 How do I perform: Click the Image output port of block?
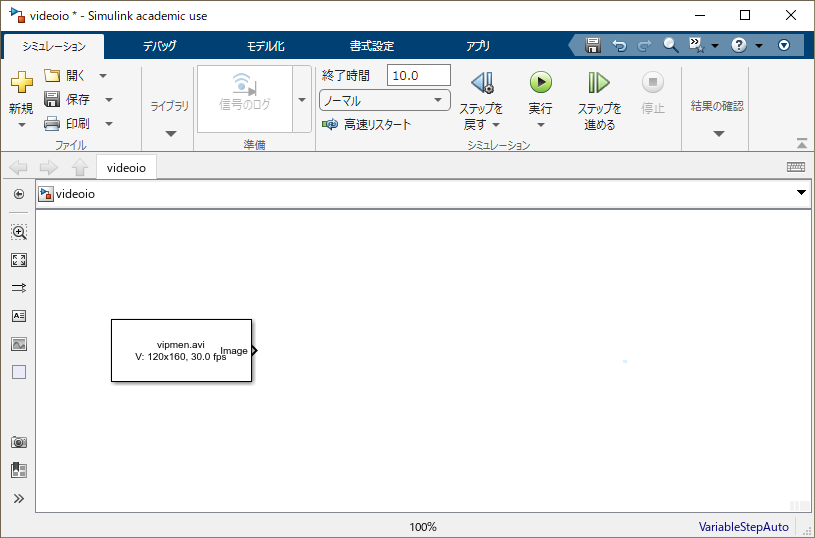[x=255, y=350]
